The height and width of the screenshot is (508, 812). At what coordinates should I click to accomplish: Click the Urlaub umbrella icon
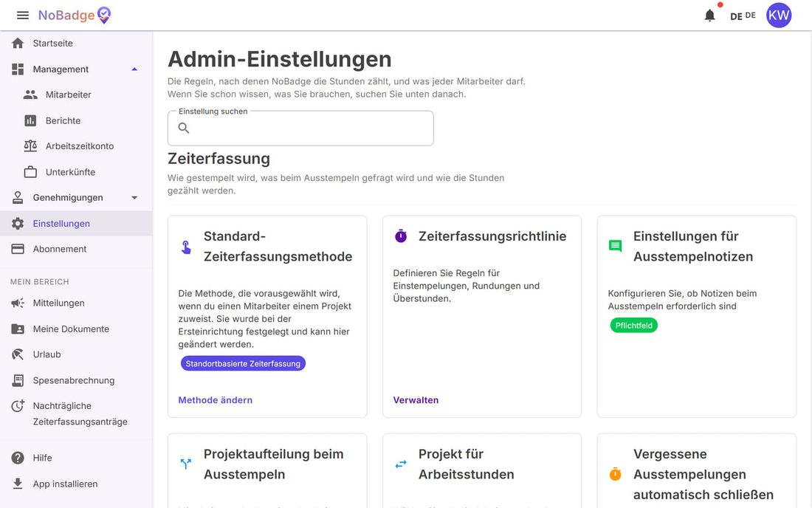[18, 354]
